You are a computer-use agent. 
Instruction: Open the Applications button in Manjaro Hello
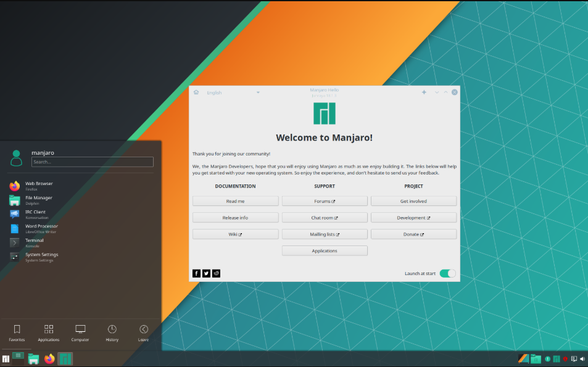tap(325, 250)
